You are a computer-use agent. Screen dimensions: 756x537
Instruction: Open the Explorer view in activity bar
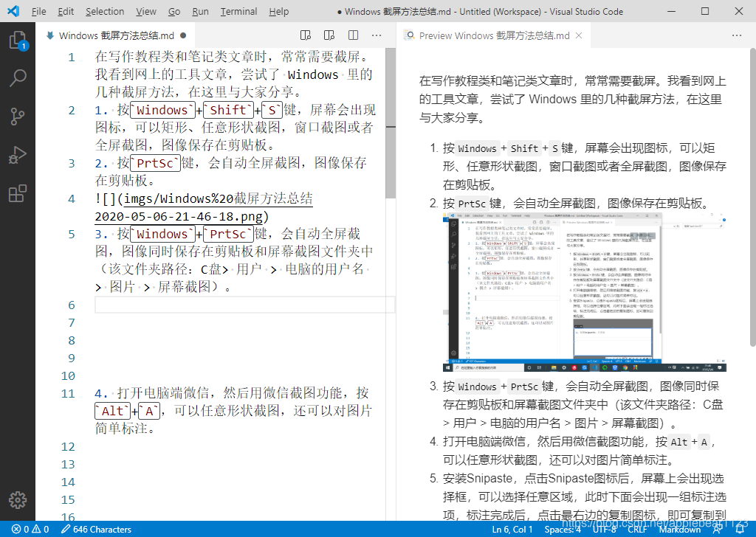(18, 40)
